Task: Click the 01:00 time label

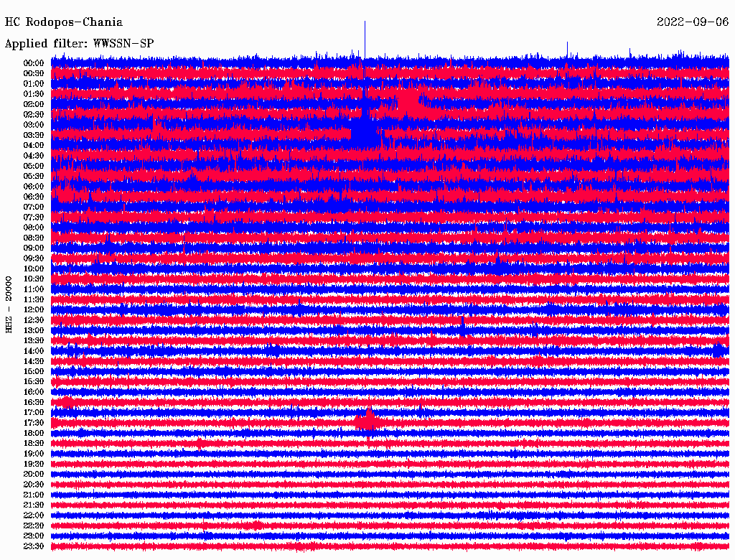Action: coord(33,83)
